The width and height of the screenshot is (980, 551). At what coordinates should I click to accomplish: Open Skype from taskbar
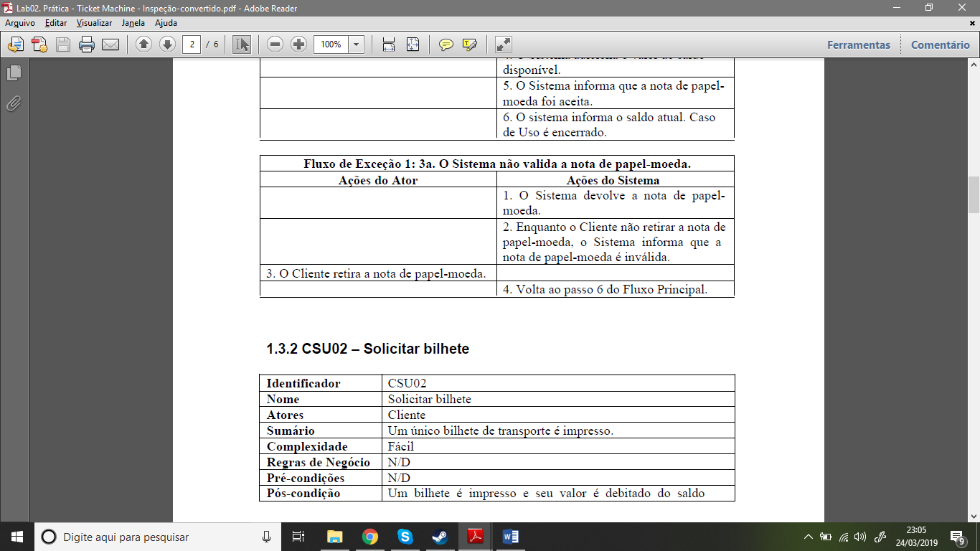405,537
